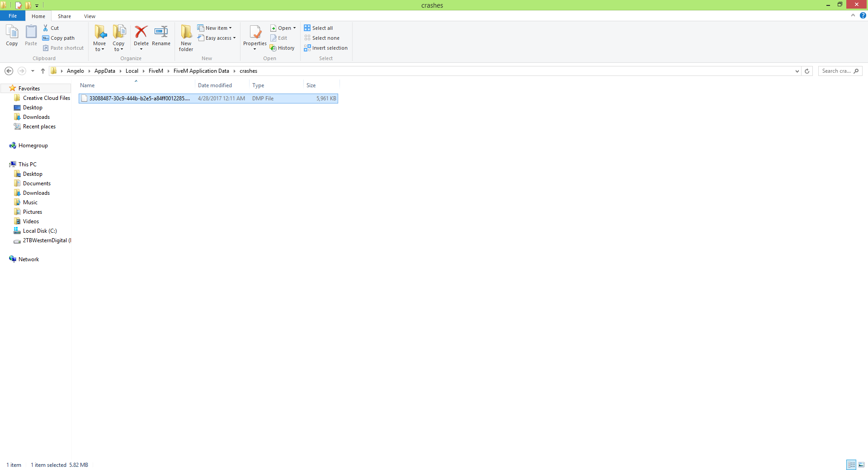Expand the Open button dropdown arrow

point(294,28)
